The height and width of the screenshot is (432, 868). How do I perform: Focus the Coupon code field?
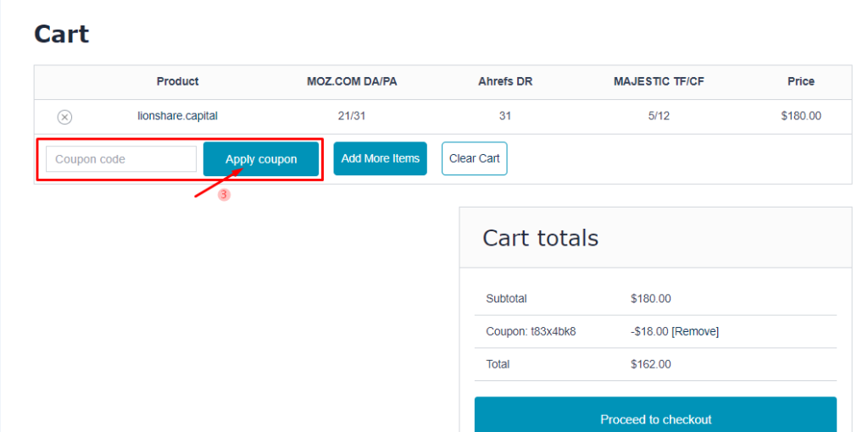point(121,159)
